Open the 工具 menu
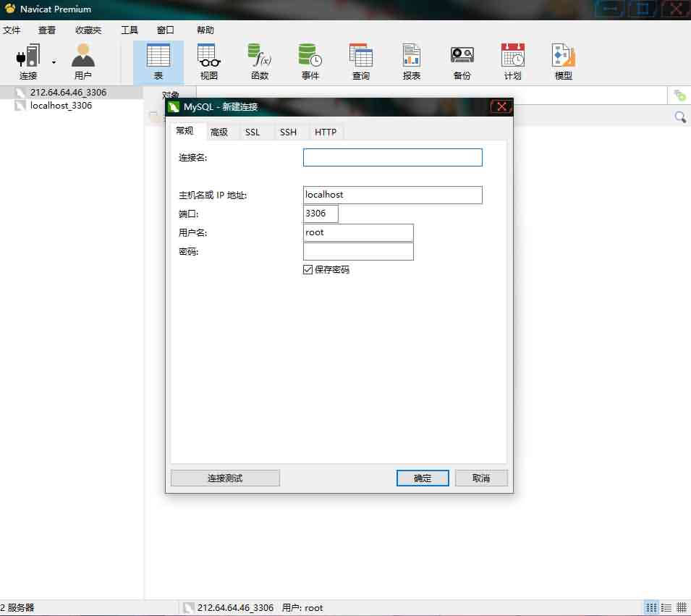 click(x=130, y=30)
